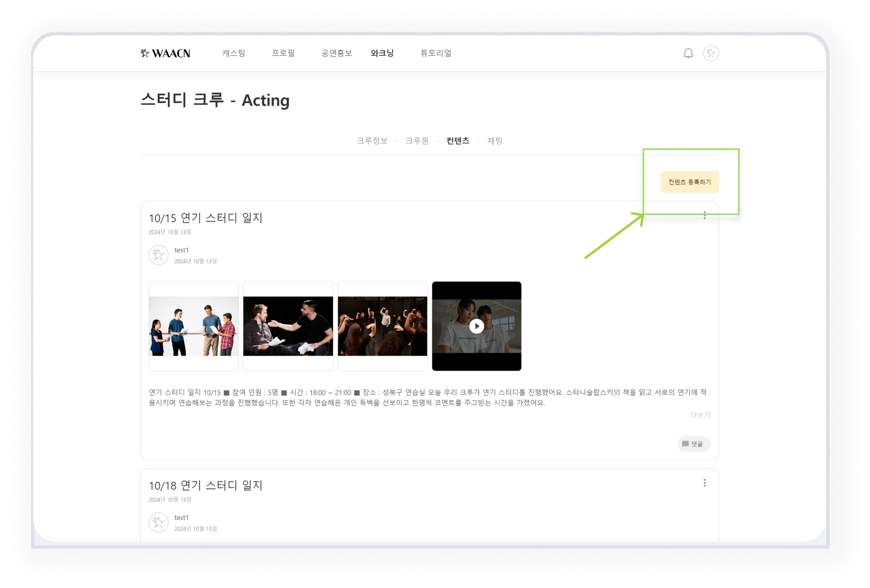The image size is (870, 588).
Task: Open three-dot menu on 10/18 post
Action: click(704, 483)
